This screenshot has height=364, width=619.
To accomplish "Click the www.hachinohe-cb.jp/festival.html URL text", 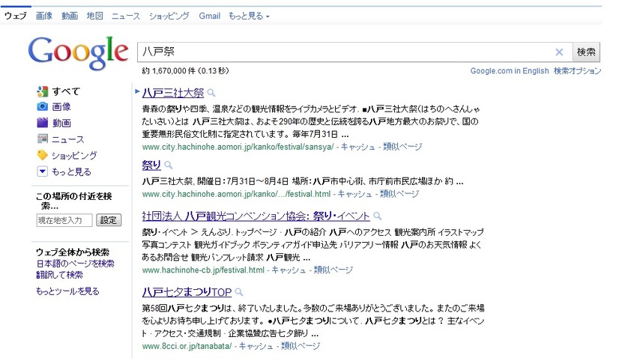I will pos(203,270).
